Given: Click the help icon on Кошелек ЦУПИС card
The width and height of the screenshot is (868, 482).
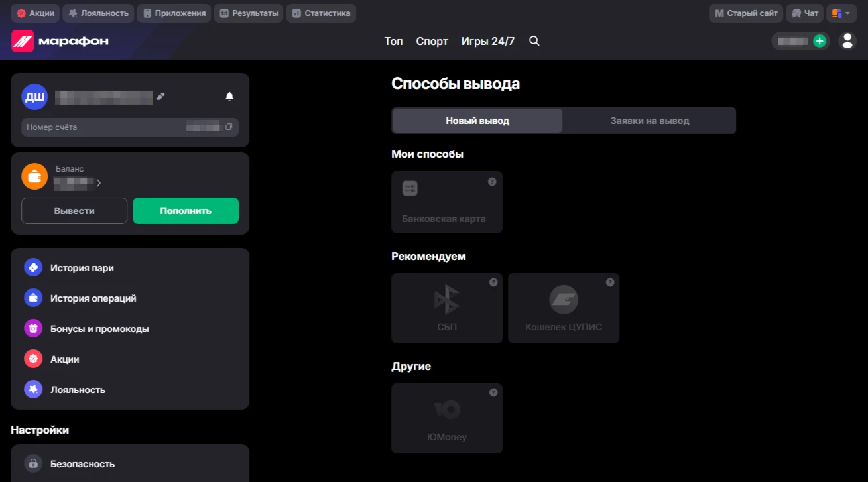Looking at the screenshot, I should tap(609, 282).
